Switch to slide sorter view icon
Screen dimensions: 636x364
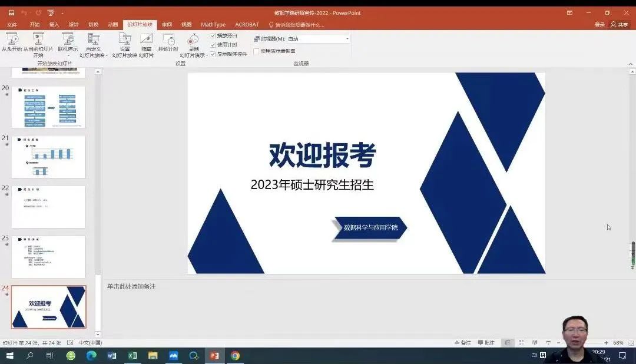[521, 343]
